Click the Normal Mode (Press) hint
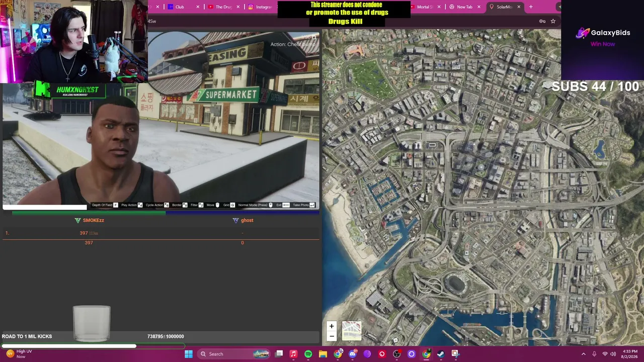Viewport: 644px width, 362px height. [x=256, y=205]
